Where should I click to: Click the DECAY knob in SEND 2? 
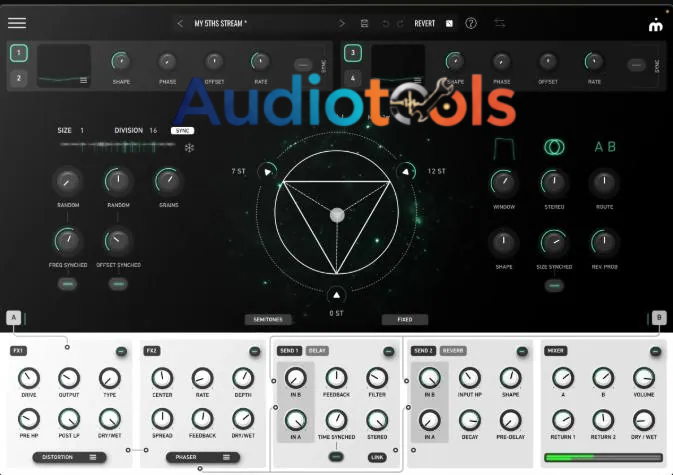click(x=470, y=421)
